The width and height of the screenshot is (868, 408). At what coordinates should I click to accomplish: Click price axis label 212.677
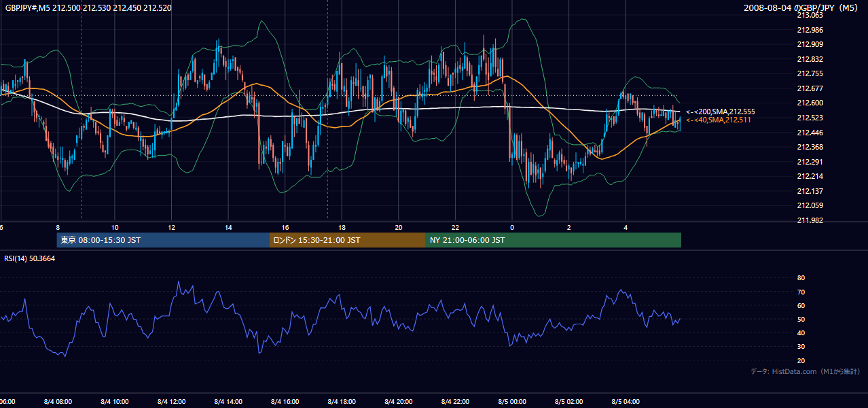tap(810, 88)
